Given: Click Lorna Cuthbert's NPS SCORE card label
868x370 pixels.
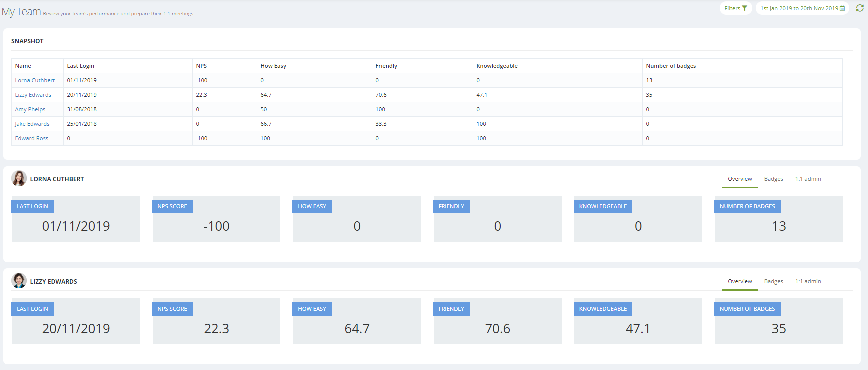Looking at the screenshot, I should tap(172, 206).
